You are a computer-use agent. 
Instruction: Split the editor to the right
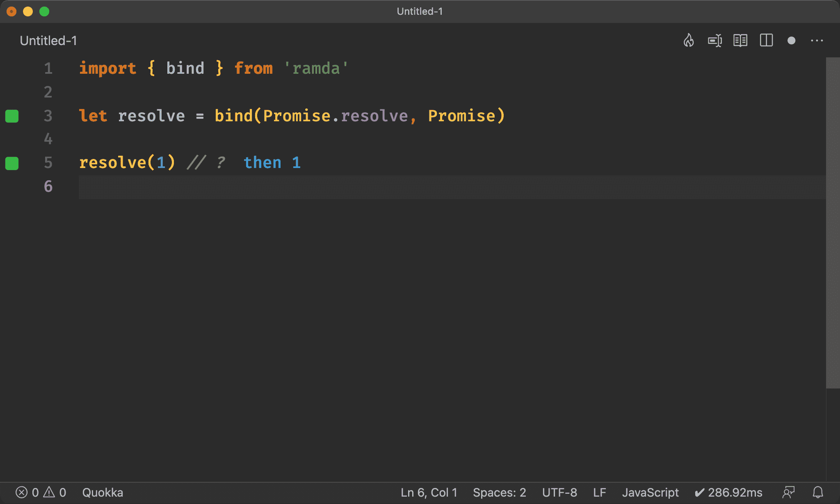click(x=766, y=41)
